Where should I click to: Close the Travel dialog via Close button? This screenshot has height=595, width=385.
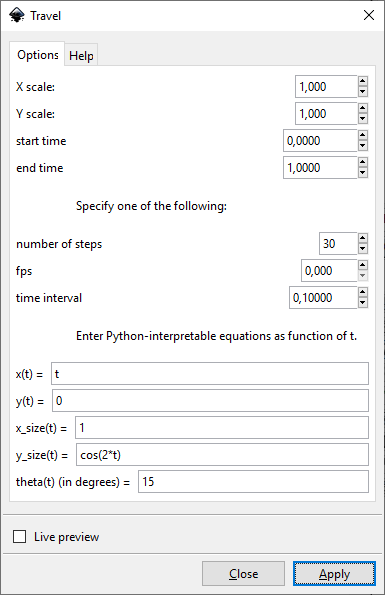pos(243,573)
